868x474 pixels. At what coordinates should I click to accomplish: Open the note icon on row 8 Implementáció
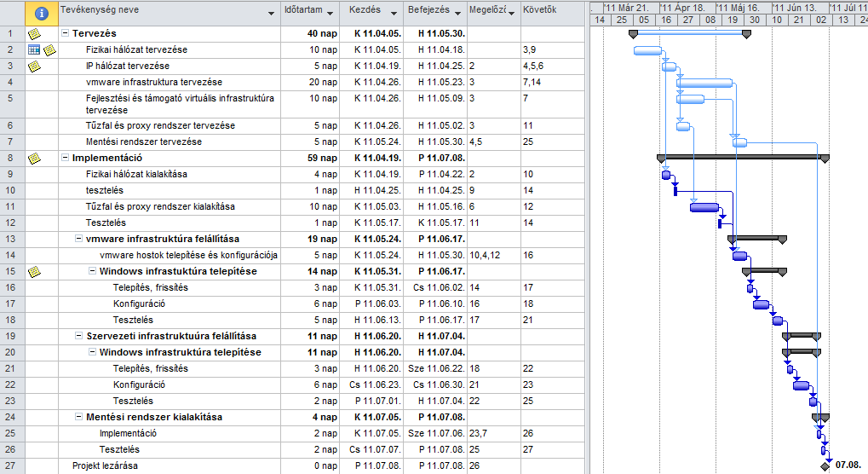tap(34, 159)
